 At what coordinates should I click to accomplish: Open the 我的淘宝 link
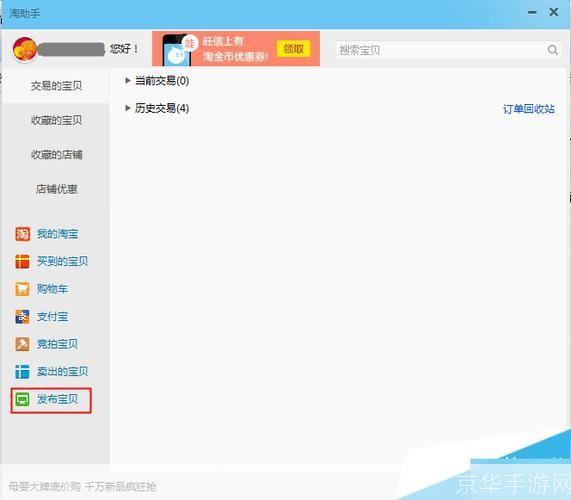pyautogui.click(x=58, y=234)
